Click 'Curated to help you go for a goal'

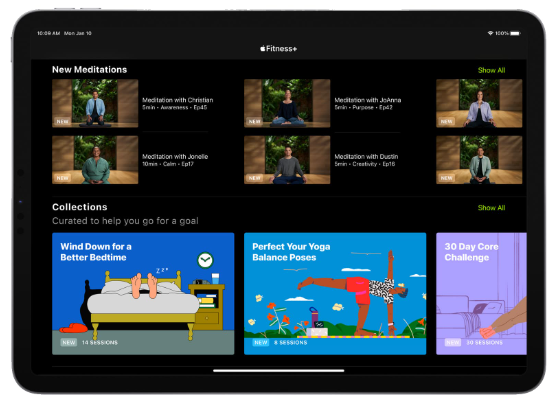tap(125, 221)
